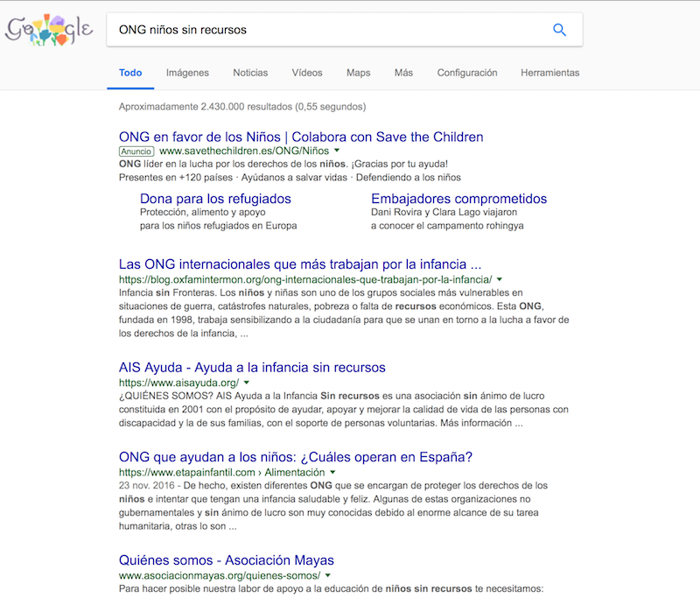Open the Configuración menu
This screenshot has width=700, height=598.
pyautogui.click(x=467, y=73)
